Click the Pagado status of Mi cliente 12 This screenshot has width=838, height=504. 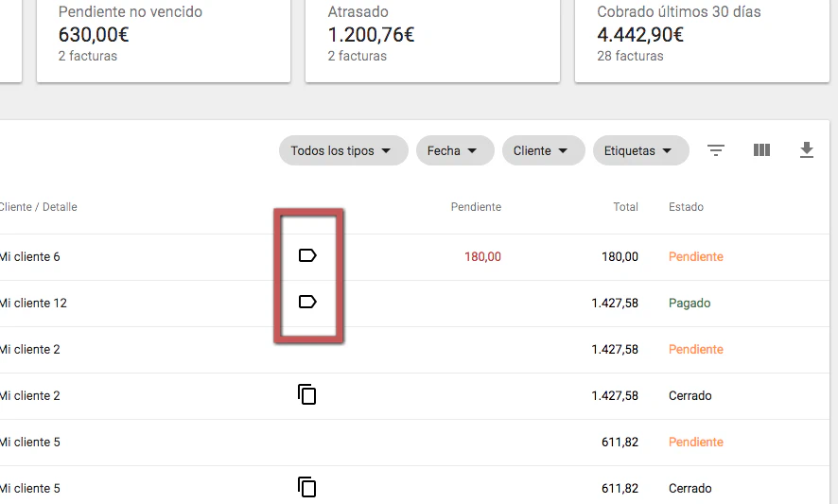pyautogui.click(x=690, y=303)
